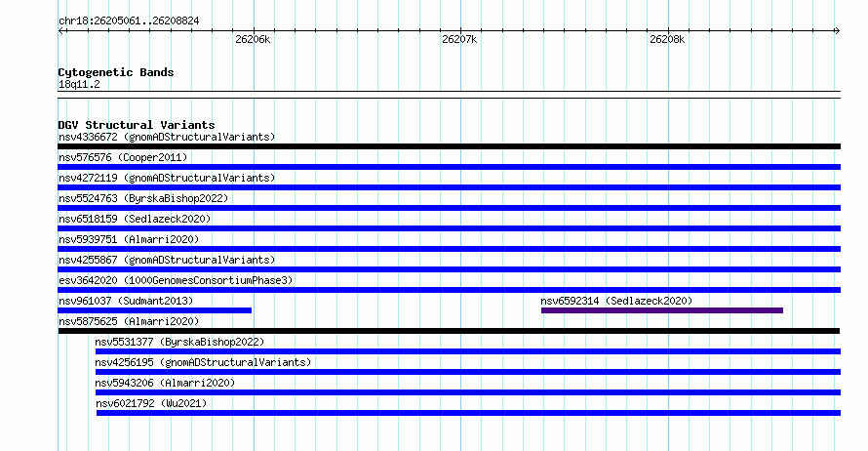This screenshot has height=451, width=868.
Task: Open nsv4256195 gnomAD variant label
Action: pos(203,362)
